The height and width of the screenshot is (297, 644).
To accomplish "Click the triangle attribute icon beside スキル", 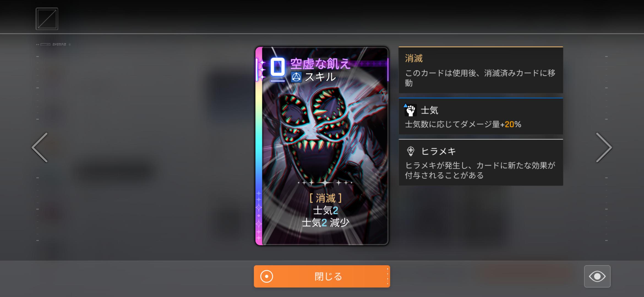I will (x=296, y=77).
